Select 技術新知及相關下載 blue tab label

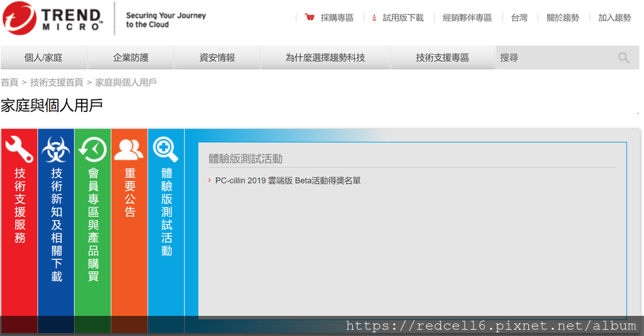tap(57, 225)
